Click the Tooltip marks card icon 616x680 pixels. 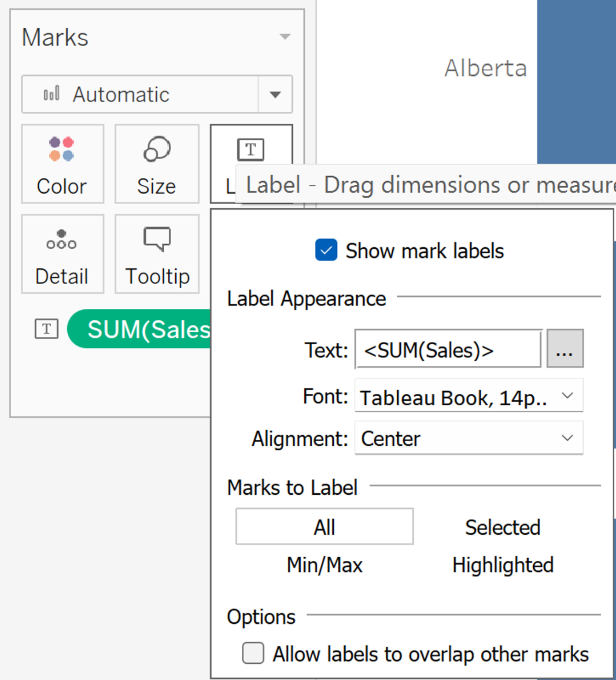157,239
